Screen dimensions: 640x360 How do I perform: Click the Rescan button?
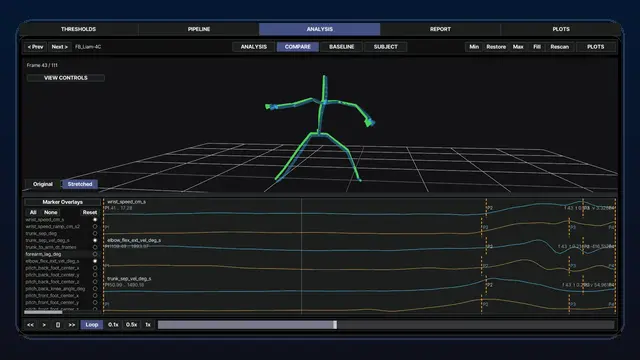tap(560, 47)
